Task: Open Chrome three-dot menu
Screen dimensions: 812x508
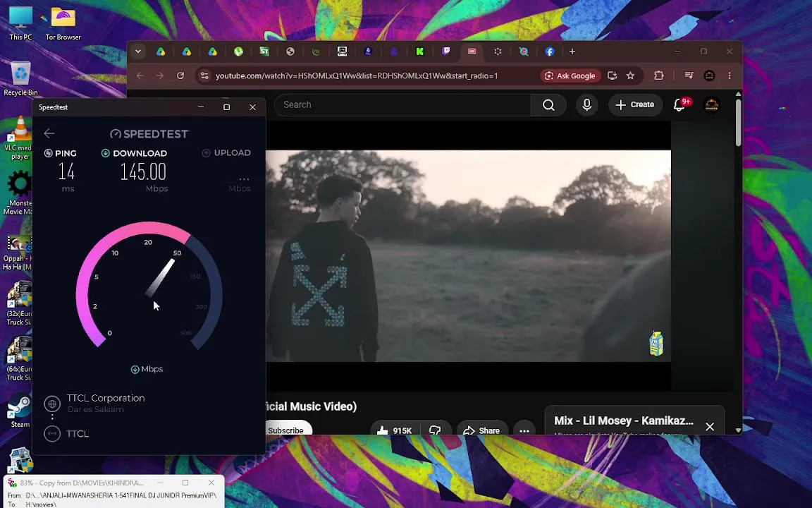Action: [730, 75]
